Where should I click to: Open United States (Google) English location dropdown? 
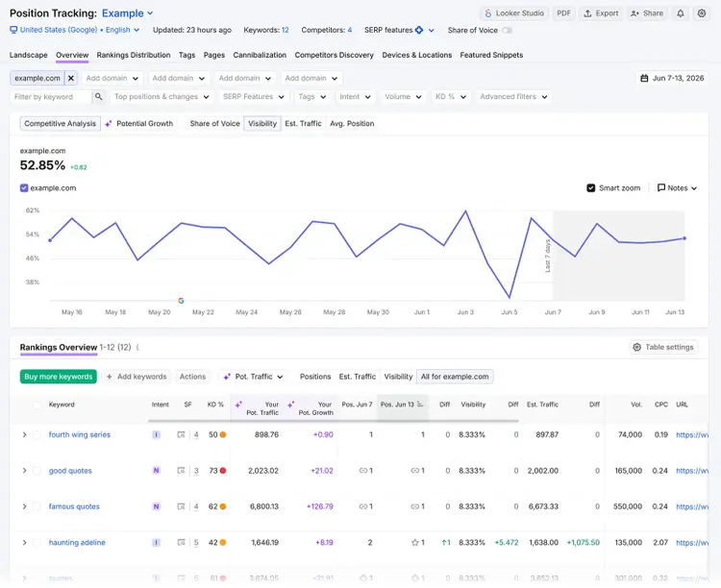(75, 30)
